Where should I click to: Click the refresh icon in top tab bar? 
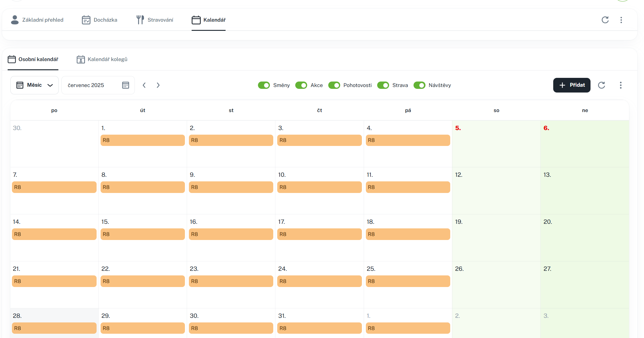[605, 20]
